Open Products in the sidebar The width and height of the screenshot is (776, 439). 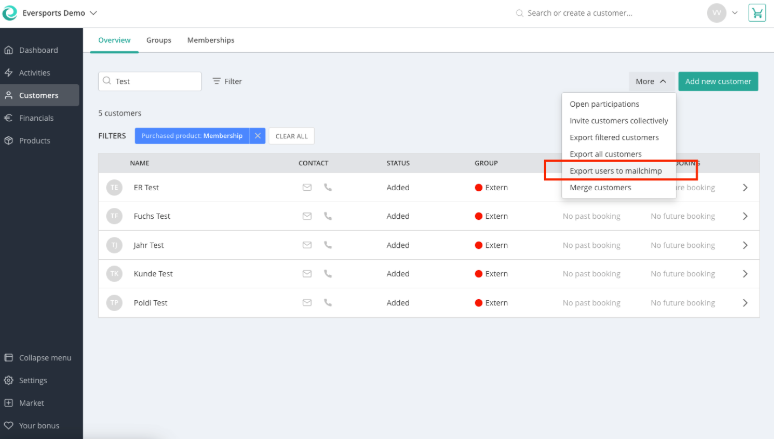click(35, 141)
